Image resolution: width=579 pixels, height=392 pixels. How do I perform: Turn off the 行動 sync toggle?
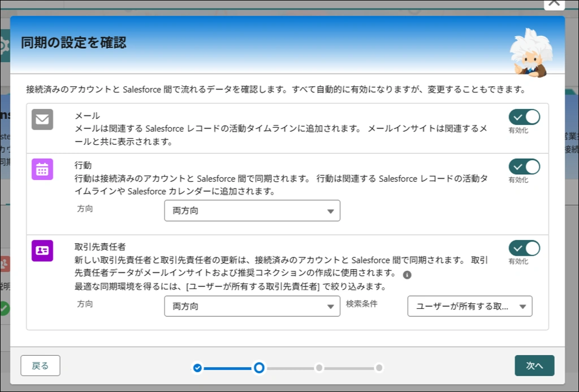click(x=524, y=167)
